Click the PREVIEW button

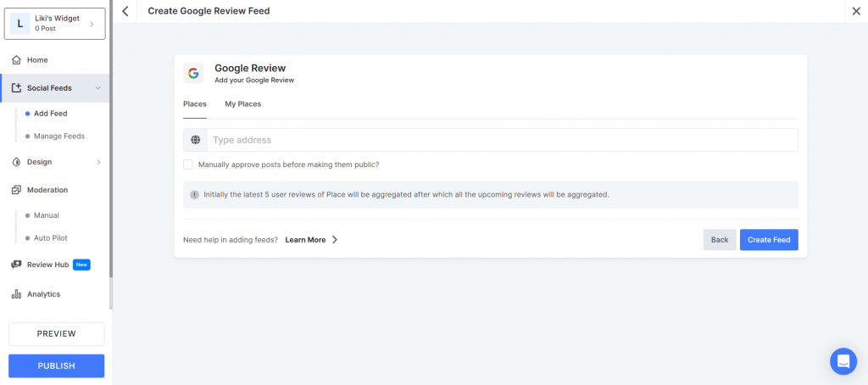(x=57, y=334)
